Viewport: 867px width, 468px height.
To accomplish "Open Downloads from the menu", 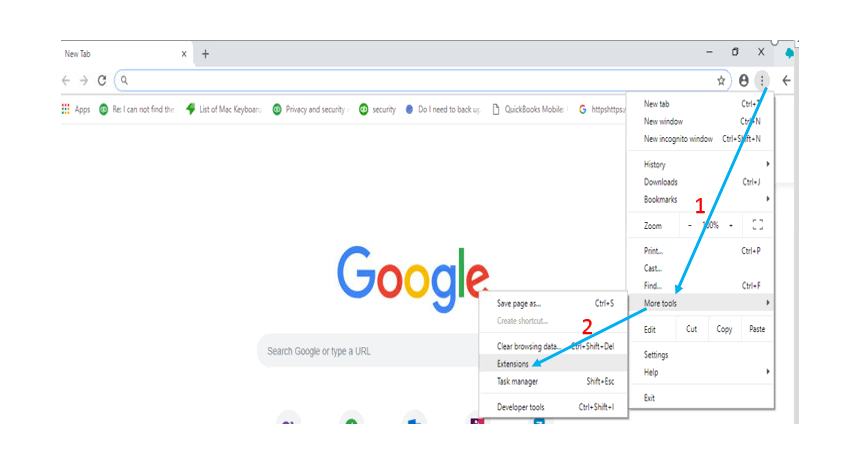I will (x=701, y=182).
